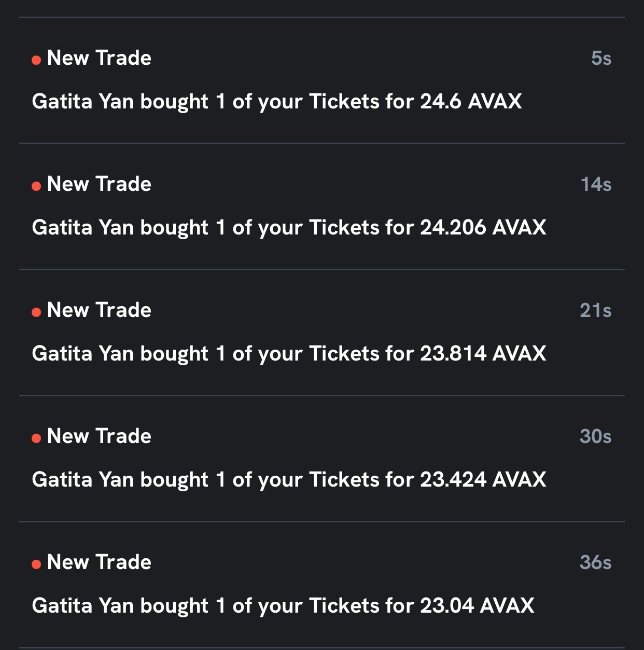The height and width of the screenshot is (650, 644).
Task: Open the New Trade title from 14s ago
Action: 99,184
